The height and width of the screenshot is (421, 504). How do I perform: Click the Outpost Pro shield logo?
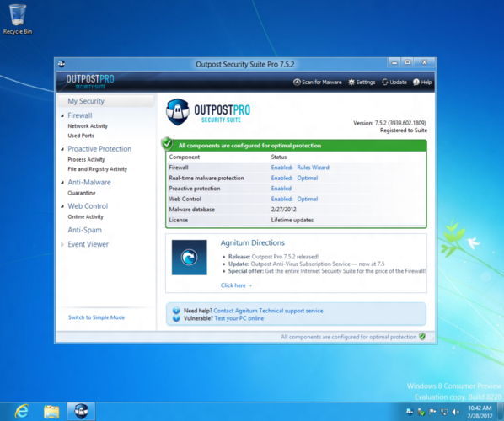[x=178, y=112]
